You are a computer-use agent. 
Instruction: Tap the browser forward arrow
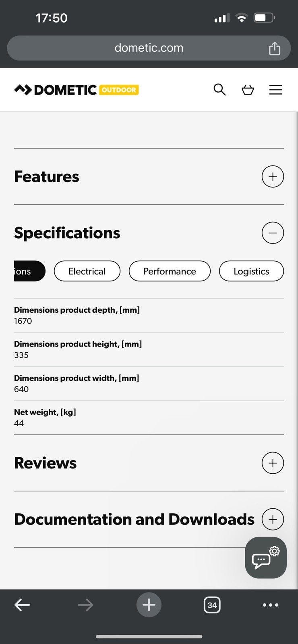pyautogui.click(x=85, y=605)
